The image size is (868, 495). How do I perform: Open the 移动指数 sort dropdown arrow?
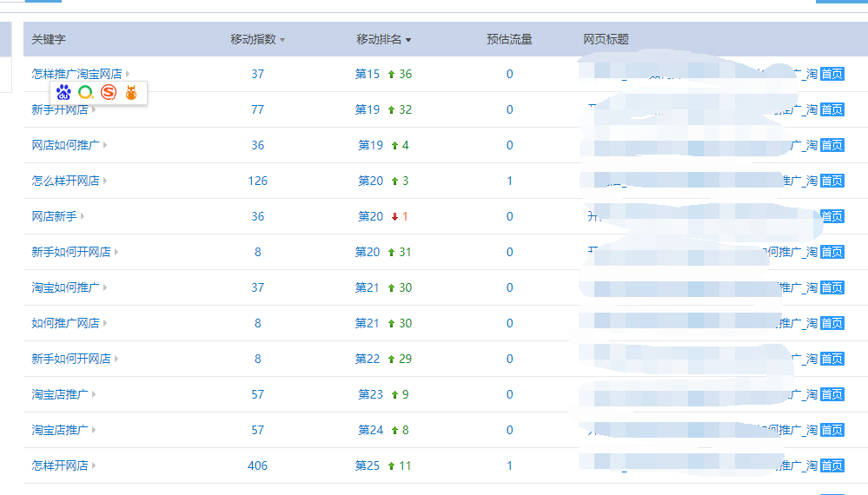pyautogui.click(x=282, y=40)
